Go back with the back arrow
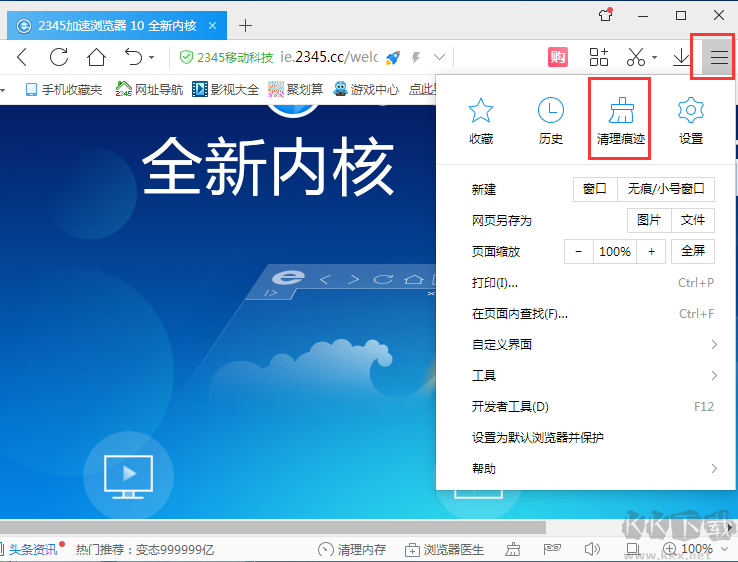 pyautogui.click(x=22, y=57)
